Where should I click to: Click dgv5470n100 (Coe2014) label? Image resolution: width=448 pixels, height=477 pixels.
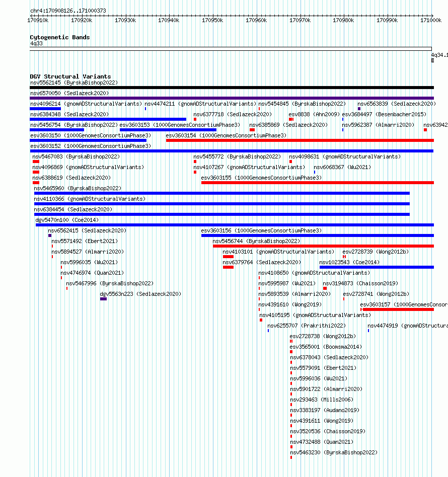coord(67,220)
